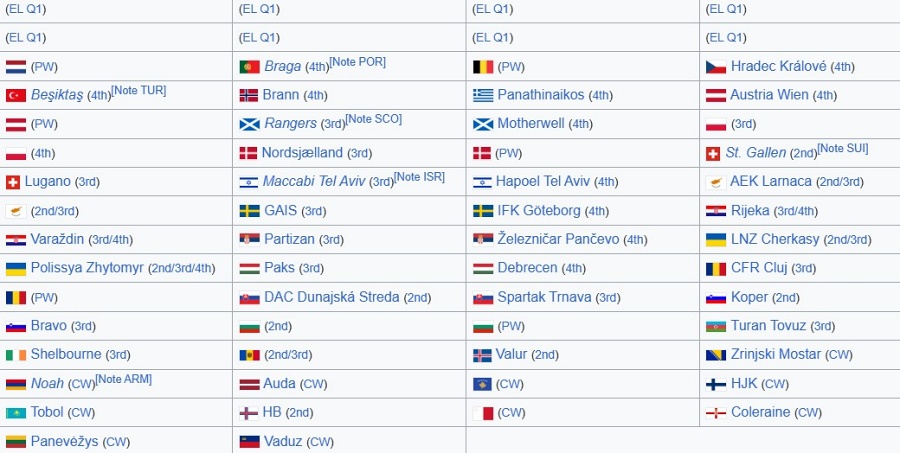The image size is (900, 453).
Task: Open the IFK Göteborg link
Action: 539,211
